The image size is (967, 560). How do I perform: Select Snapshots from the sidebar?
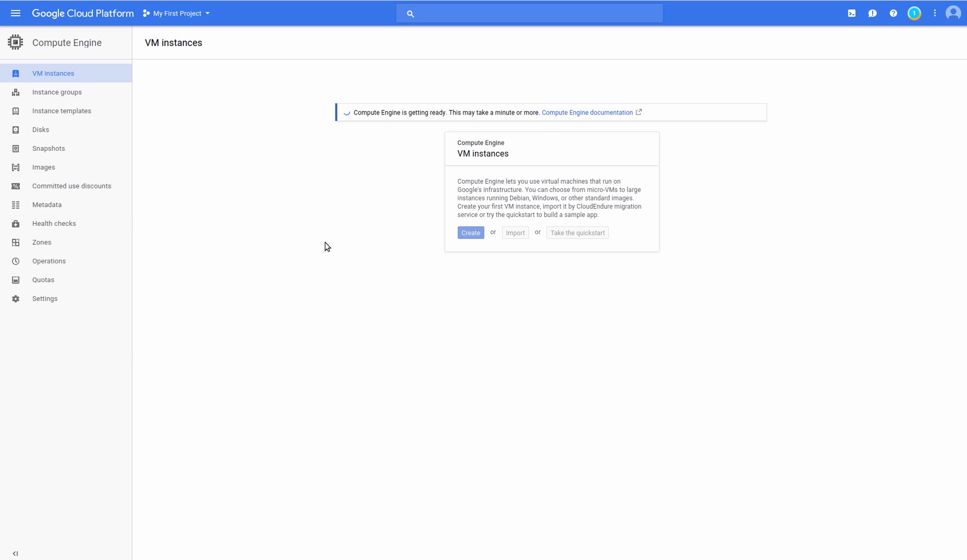pos(48,148)
